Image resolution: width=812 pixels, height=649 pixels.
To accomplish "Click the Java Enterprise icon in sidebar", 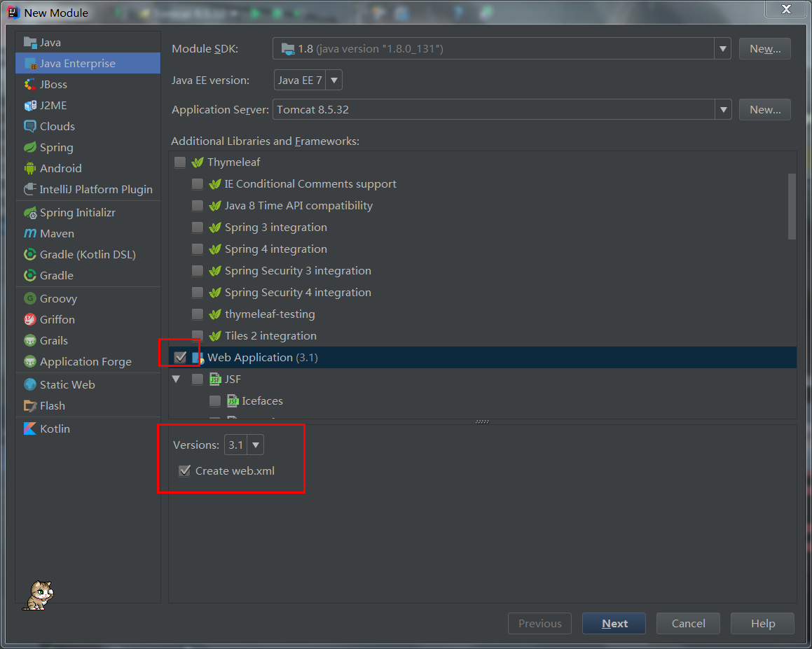I will point(30,64).
